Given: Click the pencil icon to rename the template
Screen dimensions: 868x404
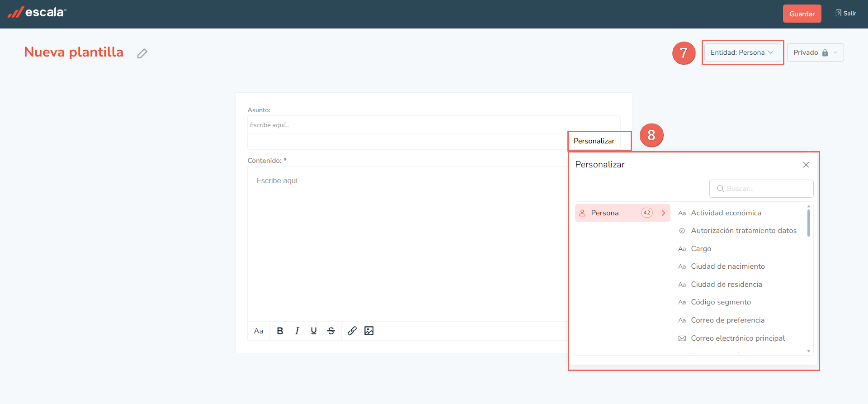Looking at the screenshot, I should click(x=142, y=53).
